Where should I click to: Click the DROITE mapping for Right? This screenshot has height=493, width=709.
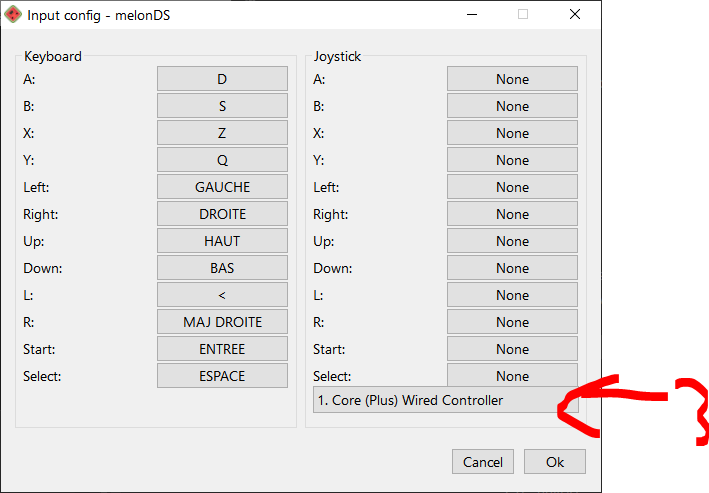click(222, 214)
